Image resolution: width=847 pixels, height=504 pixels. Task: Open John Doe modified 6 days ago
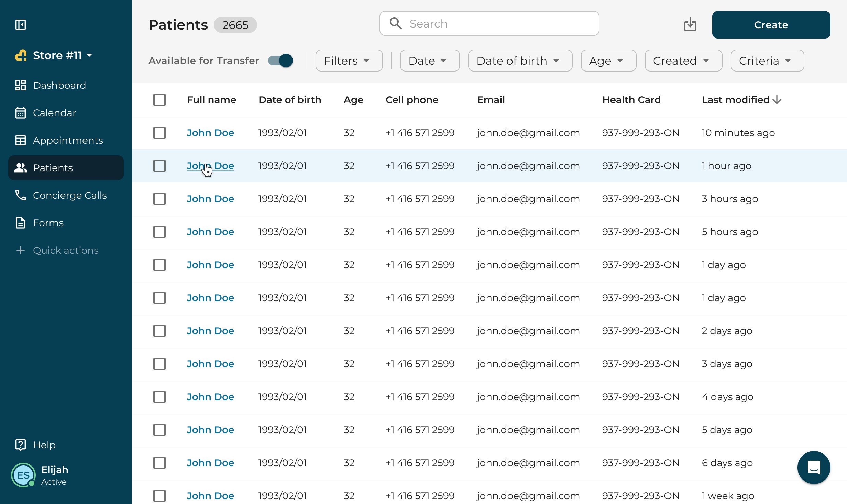[210, 463]
